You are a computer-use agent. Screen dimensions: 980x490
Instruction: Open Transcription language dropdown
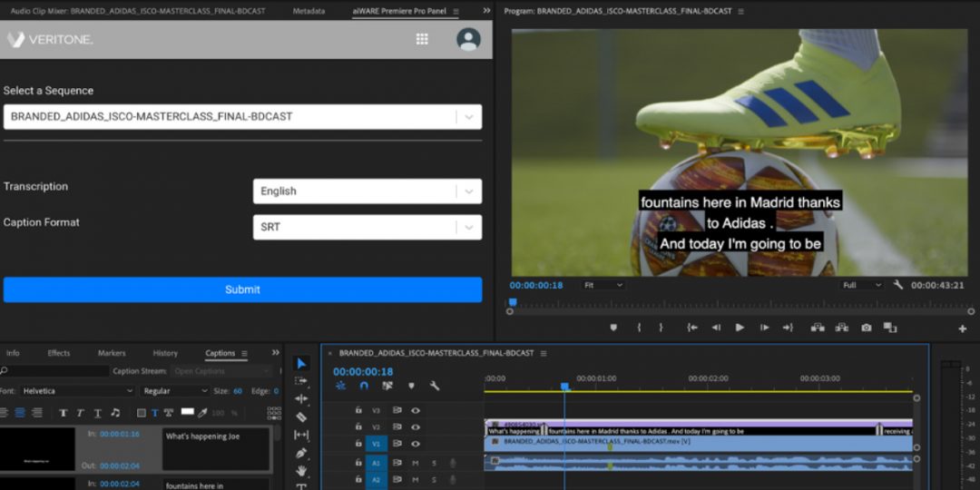tap(367, 191)
